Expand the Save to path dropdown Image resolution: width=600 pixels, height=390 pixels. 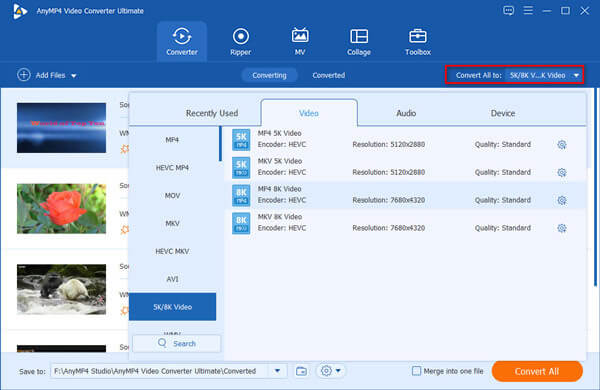click(277, 371)
